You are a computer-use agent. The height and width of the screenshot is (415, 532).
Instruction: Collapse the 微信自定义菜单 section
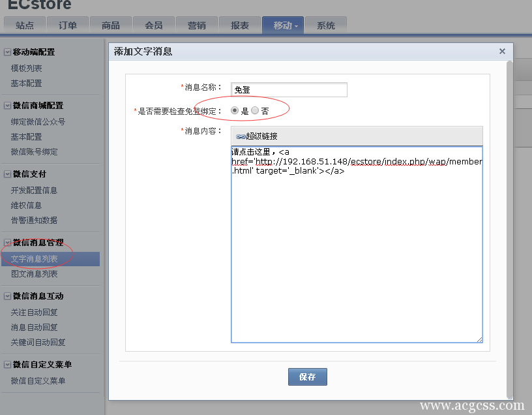(7, 365)
